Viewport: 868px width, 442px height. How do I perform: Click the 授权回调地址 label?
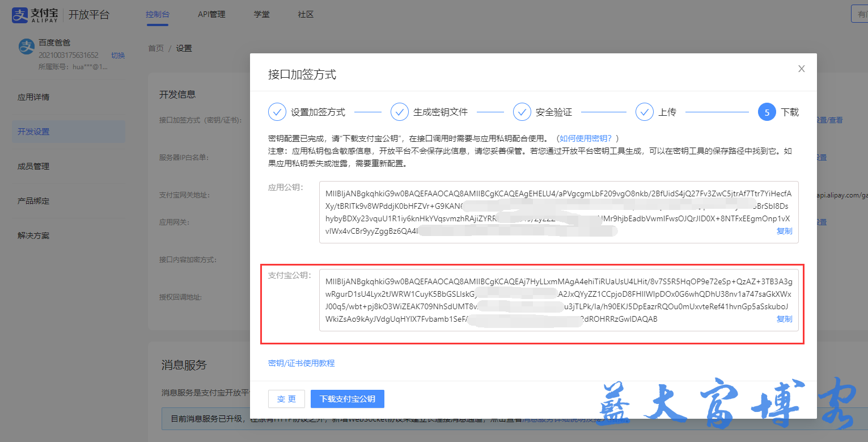tap(180, 297)
